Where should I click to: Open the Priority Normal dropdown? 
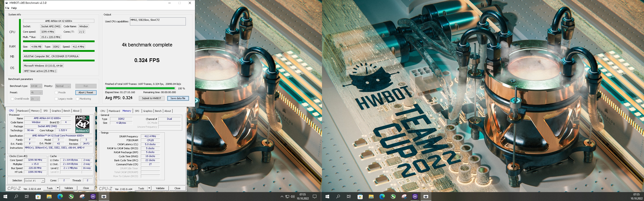click(63, 86)
